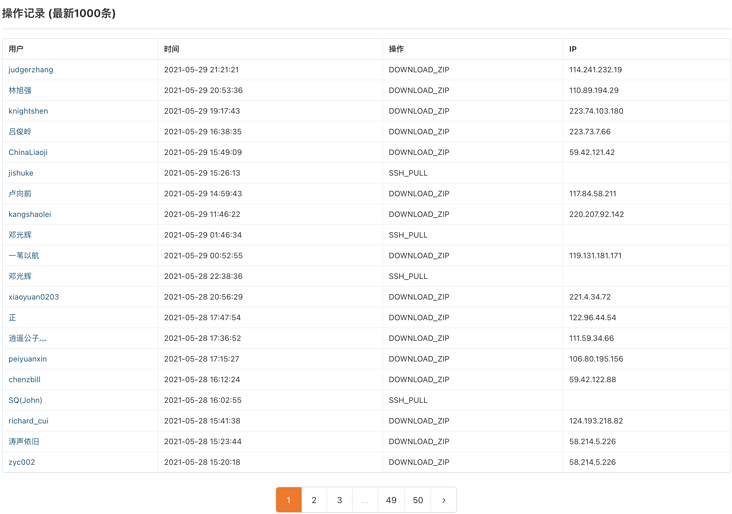Open user judgerzhang's profile link

31,70
